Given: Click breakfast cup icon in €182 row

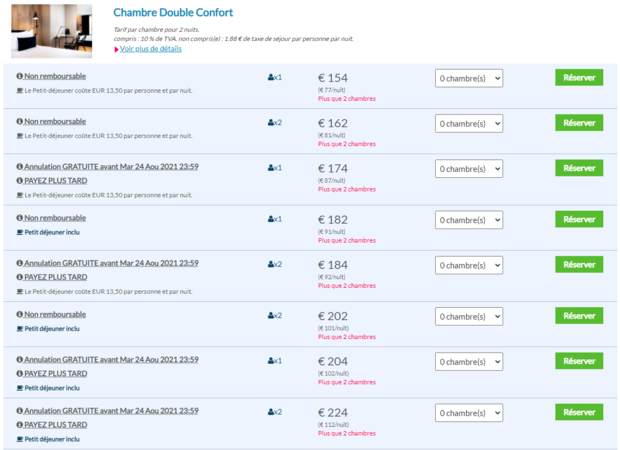Looking at the screenshot, I should pos(19,232).
